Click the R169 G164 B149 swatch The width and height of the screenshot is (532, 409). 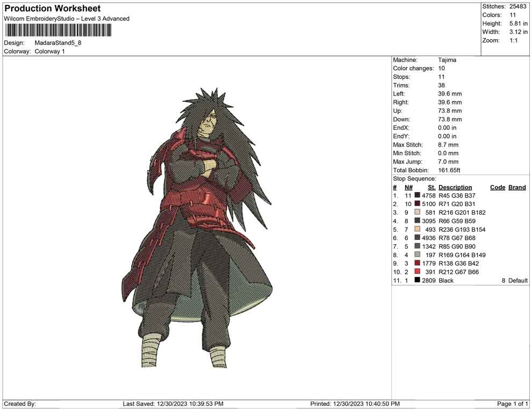pyautogui.click(x=418, y=254)
